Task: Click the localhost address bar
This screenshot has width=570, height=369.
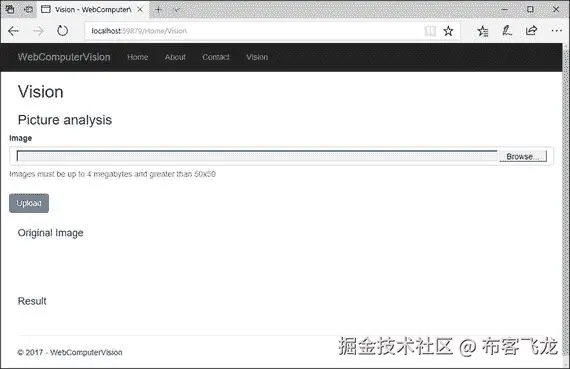Action: pos(254,31)
